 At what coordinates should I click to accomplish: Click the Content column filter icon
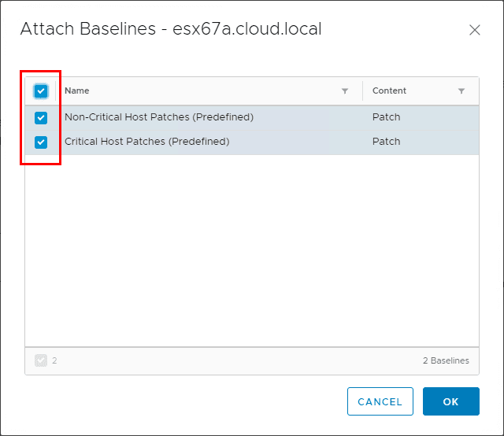(x=461, y=91)
